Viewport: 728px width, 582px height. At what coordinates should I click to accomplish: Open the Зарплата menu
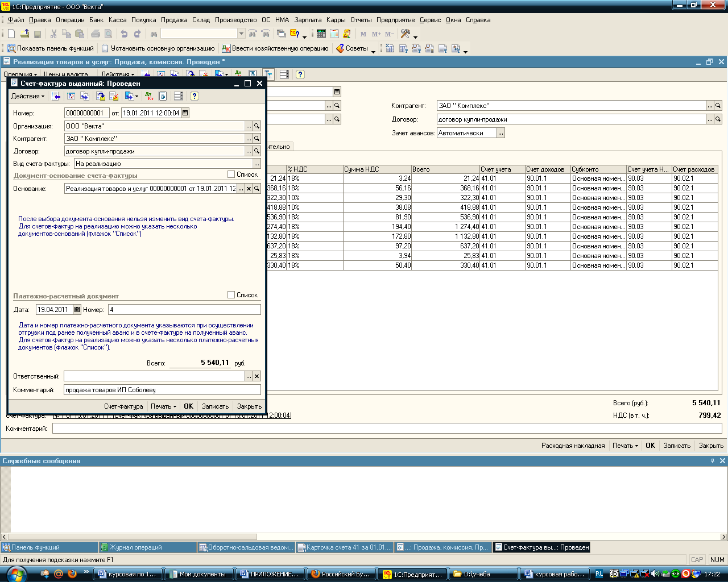tap(308, 20)
